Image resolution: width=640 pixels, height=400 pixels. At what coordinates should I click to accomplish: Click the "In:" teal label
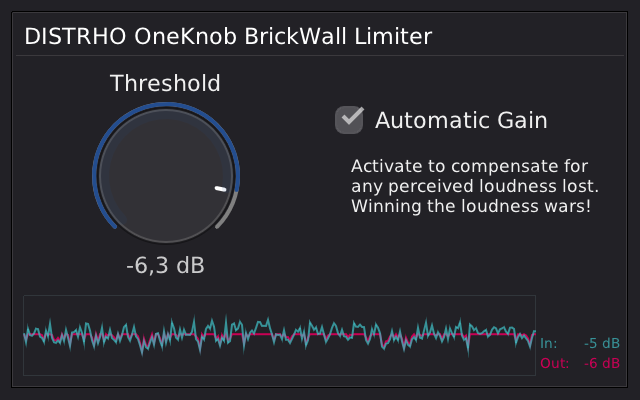(x=549, y=343)
